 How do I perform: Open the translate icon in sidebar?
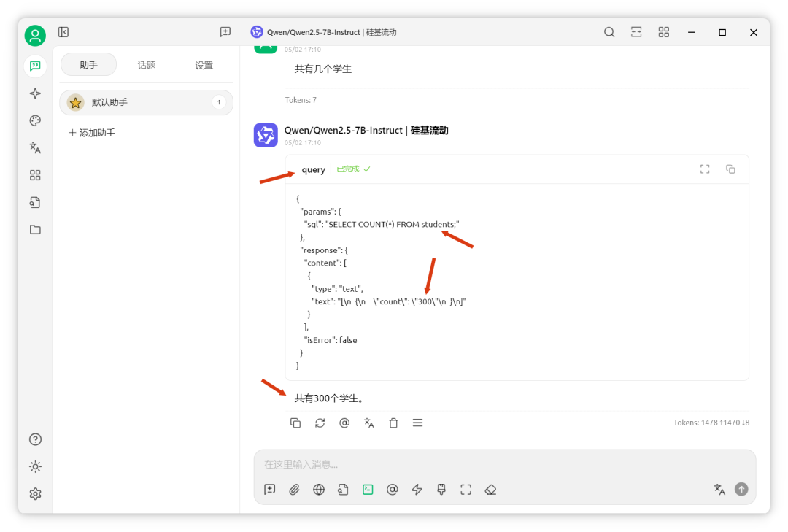click(x=35, y=148)
